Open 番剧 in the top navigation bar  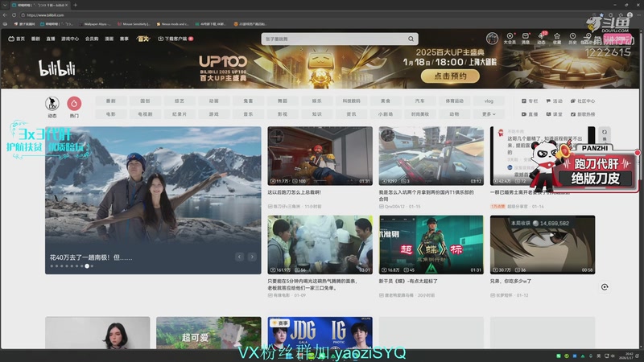click(x=35, y=39)
